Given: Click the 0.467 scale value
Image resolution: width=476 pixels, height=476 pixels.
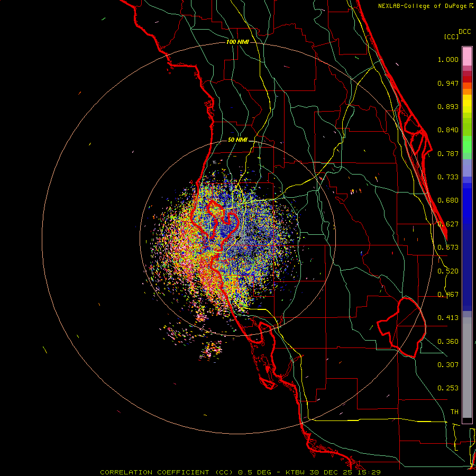Looking at the screenshot, I should click(448, 295).
